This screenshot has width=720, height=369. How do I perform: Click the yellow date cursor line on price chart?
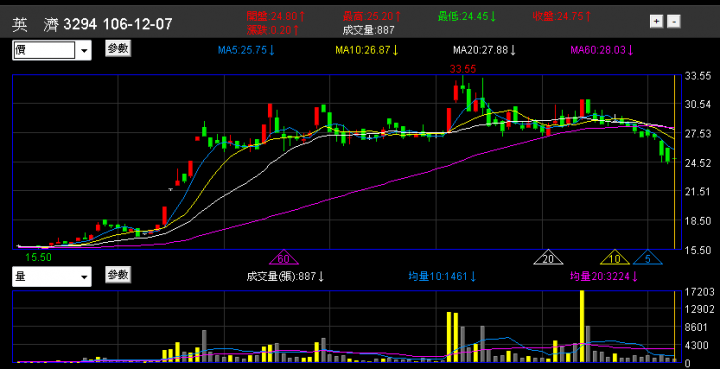coord(674,162)
